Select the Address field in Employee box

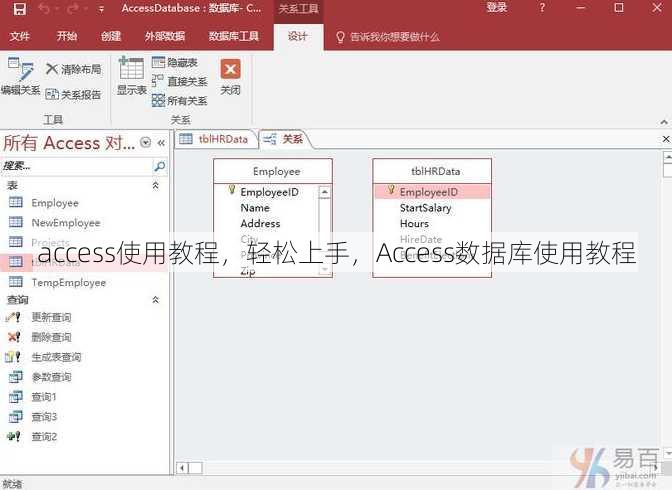(260, 223)
